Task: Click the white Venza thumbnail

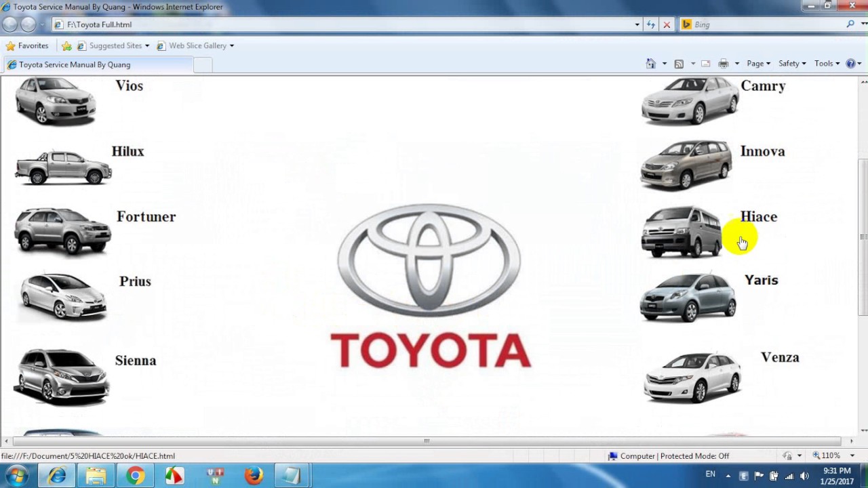Action: (x=692, y=378)
